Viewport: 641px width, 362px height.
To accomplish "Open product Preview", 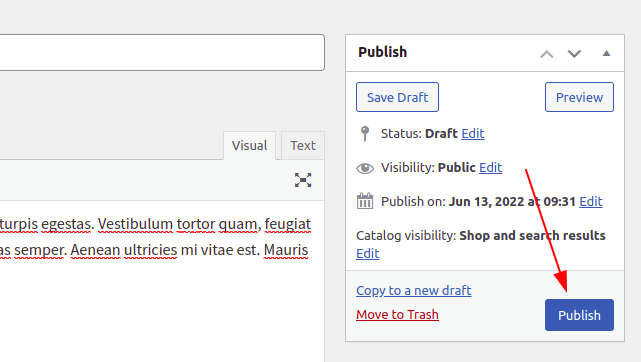I will coord(579,97).
